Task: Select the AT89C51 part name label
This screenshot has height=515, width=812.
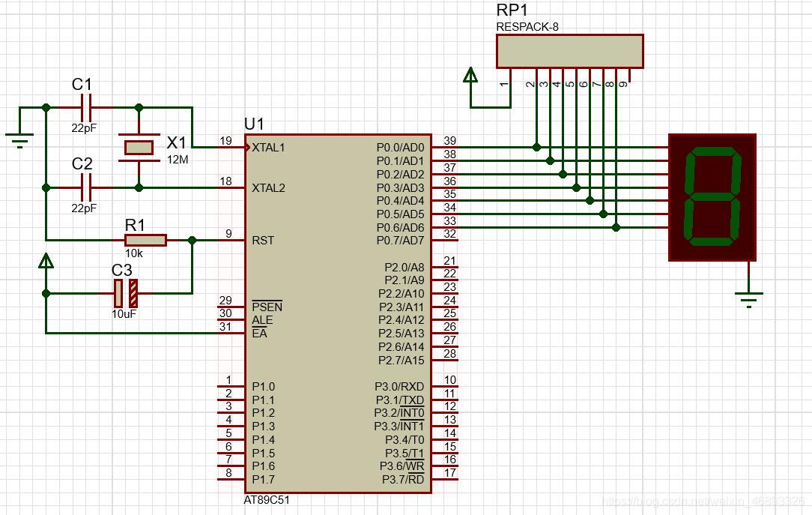Action: [267, 500]
